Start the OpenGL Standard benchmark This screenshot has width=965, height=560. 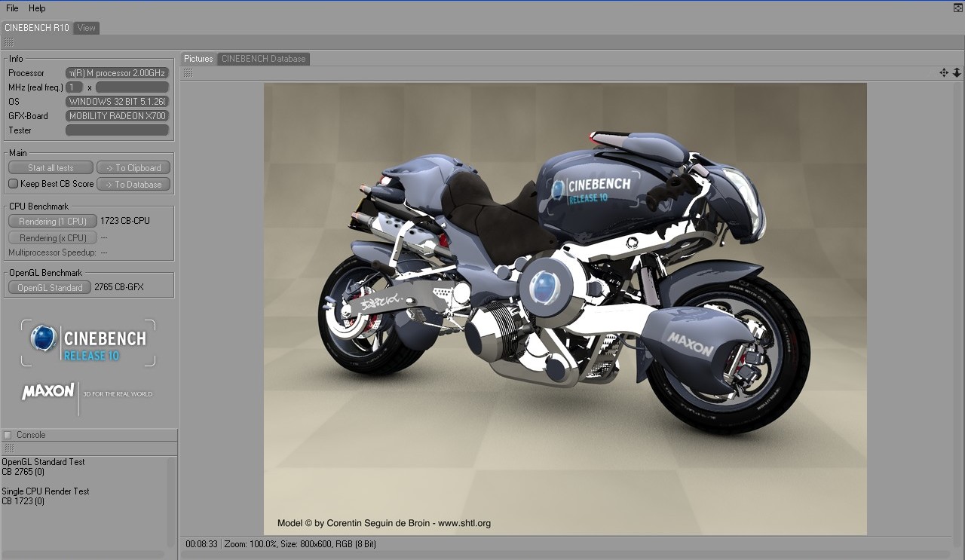[x=50, y=288]
